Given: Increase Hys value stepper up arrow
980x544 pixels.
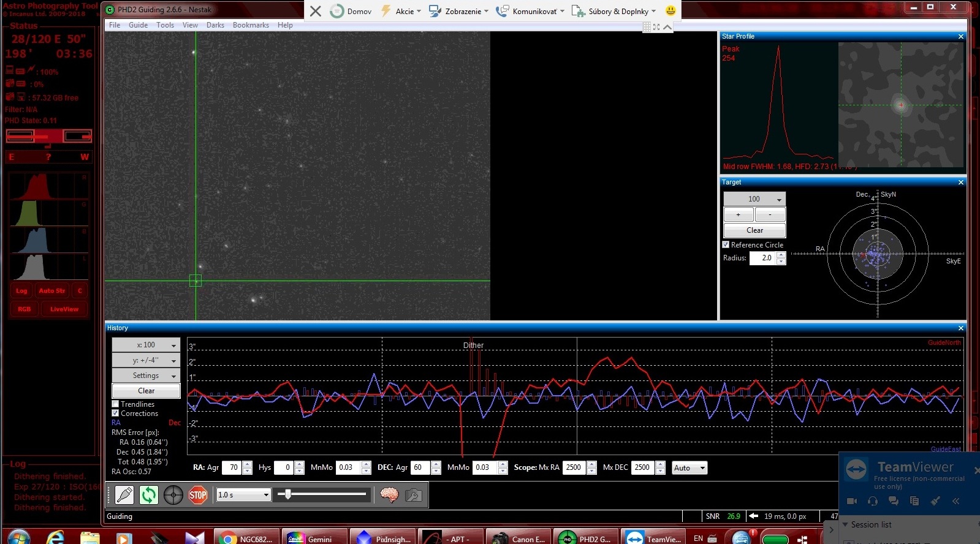Looking at the screenshot, I should tap(299, 464).
